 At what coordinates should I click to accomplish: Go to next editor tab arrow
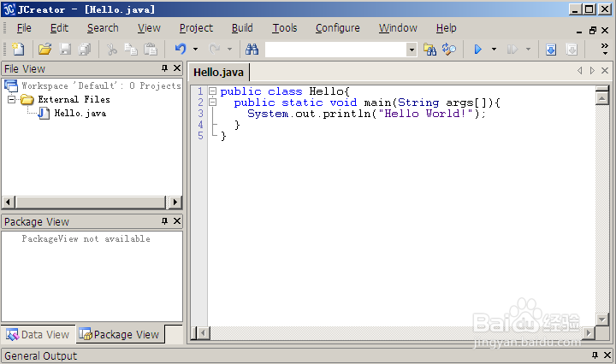(x=592, y=71)
